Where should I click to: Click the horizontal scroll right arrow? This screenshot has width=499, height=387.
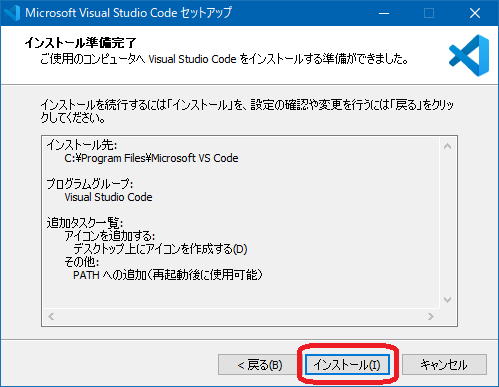pos(431,316)
